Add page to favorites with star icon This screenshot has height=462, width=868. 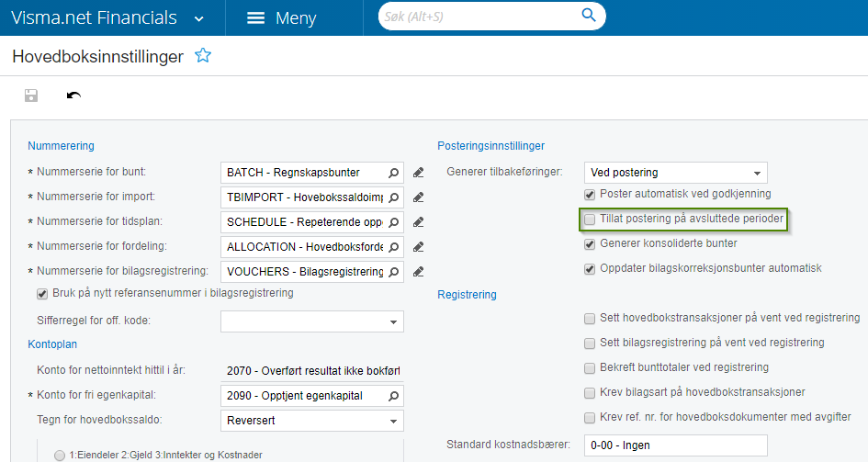pyautogui.click(x=203, y=56)
